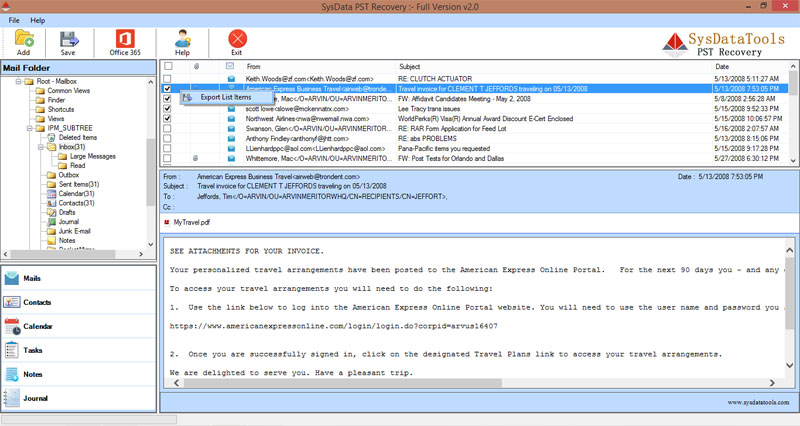Click the Save toolbar icon
The image size is (800, 426).
[68, 42]
